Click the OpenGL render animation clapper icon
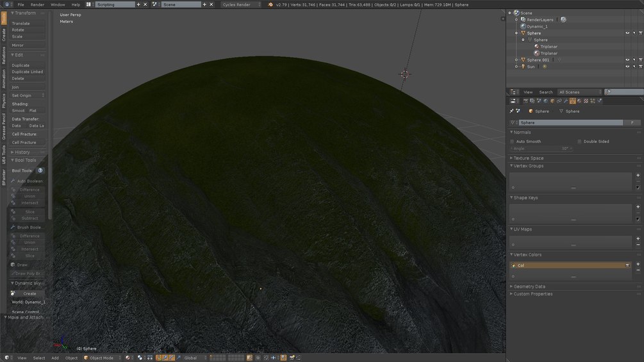This screenshot has width=644, height=362. tap(299, 358)
